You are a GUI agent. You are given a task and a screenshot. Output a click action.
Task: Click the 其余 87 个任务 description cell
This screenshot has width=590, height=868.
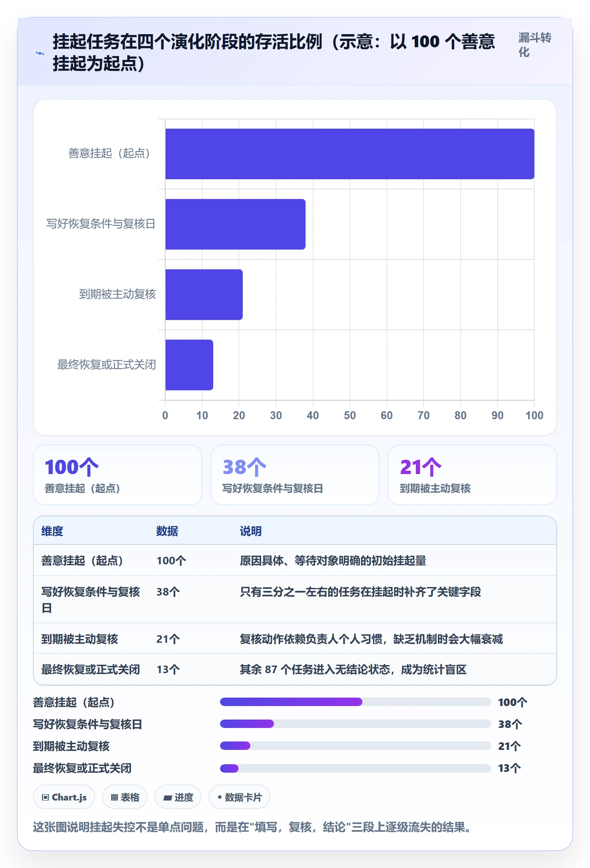tap(353, 669)
